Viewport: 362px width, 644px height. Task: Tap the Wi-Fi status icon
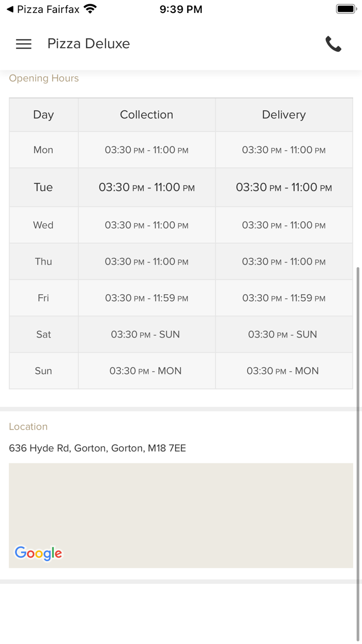90,9
